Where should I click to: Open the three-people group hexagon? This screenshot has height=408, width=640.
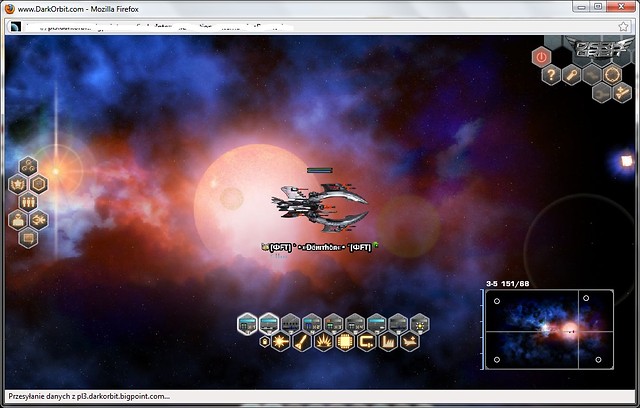pos(29,202)
